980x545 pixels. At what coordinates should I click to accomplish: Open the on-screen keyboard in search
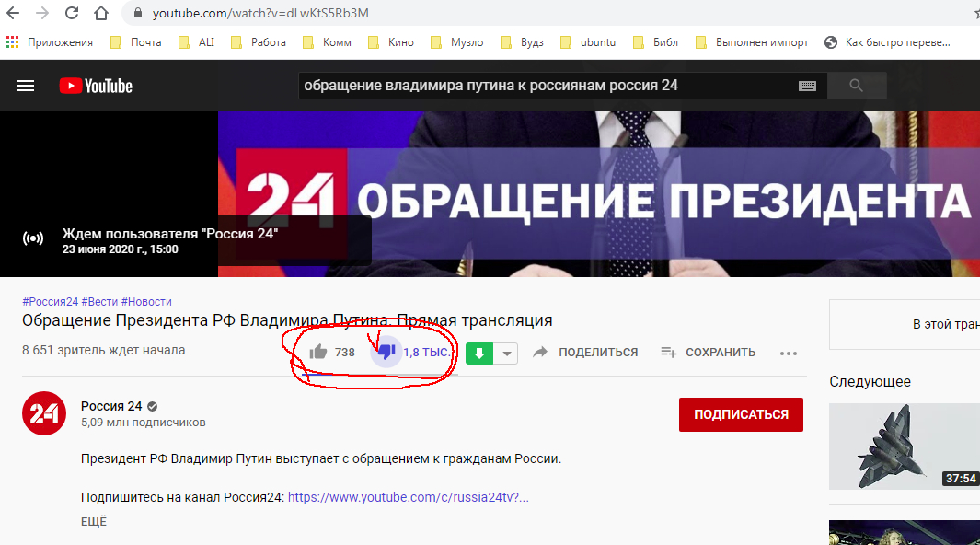pyautogui.click(x=808, y=87)
